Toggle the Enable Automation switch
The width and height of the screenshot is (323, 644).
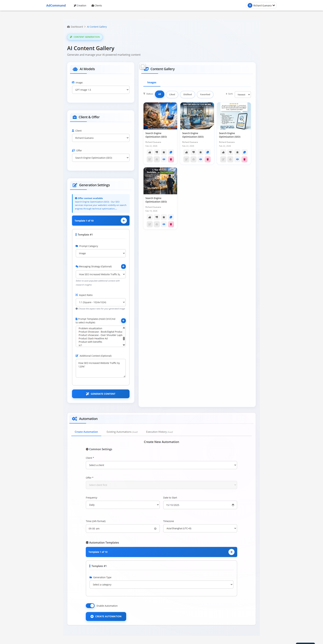coord(90,605)
